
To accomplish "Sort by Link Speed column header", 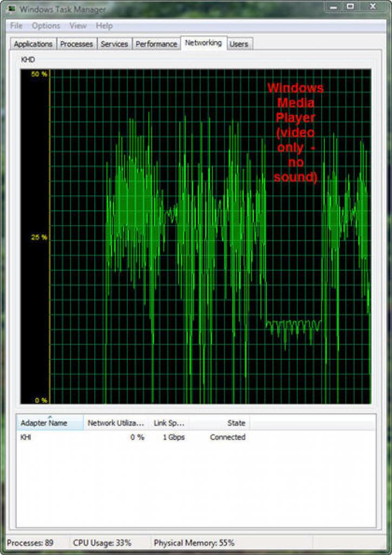I will coord(169,423).
